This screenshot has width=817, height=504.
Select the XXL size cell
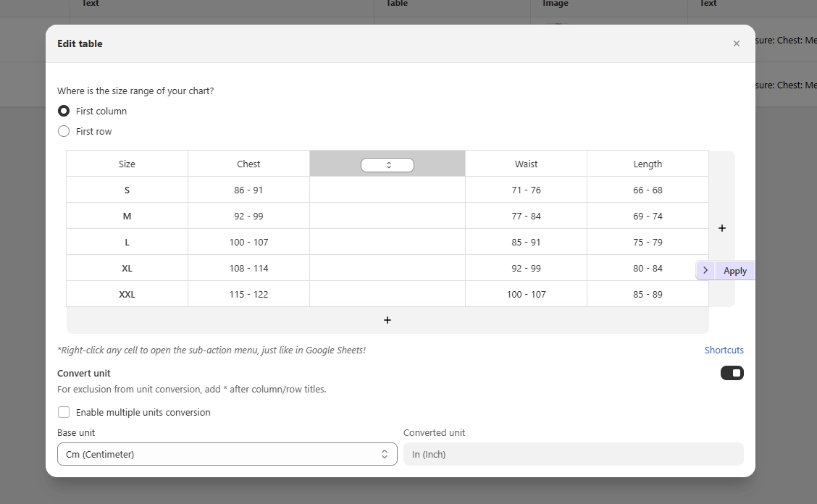tap(127, 294)
